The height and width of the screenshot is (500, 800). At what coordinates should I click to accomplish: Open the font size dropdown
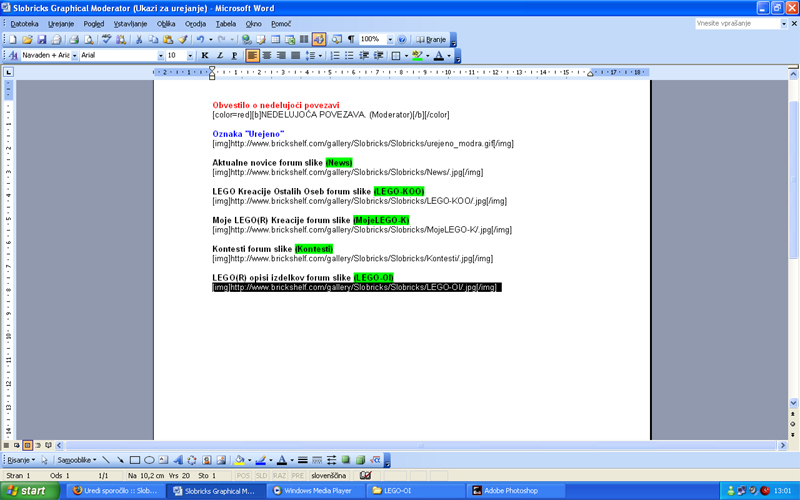point(190,55)
